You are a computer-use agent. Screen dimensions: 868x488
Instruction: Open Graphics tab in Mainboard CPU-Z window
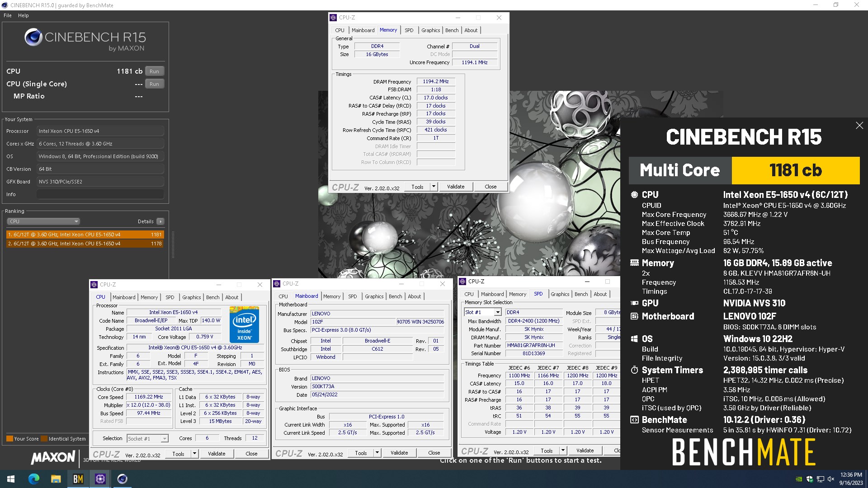[374, 296]
